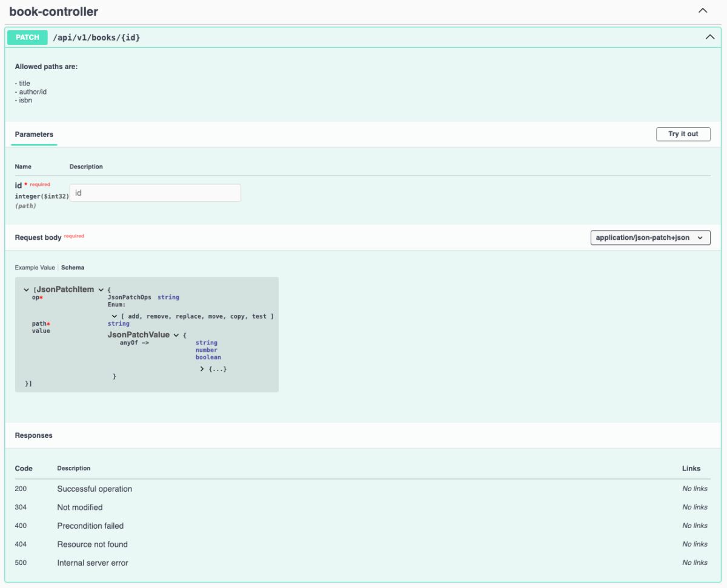The width and height of the screenshot is (727, 588).
Task: Select the Schema tab
Action: 73,268
